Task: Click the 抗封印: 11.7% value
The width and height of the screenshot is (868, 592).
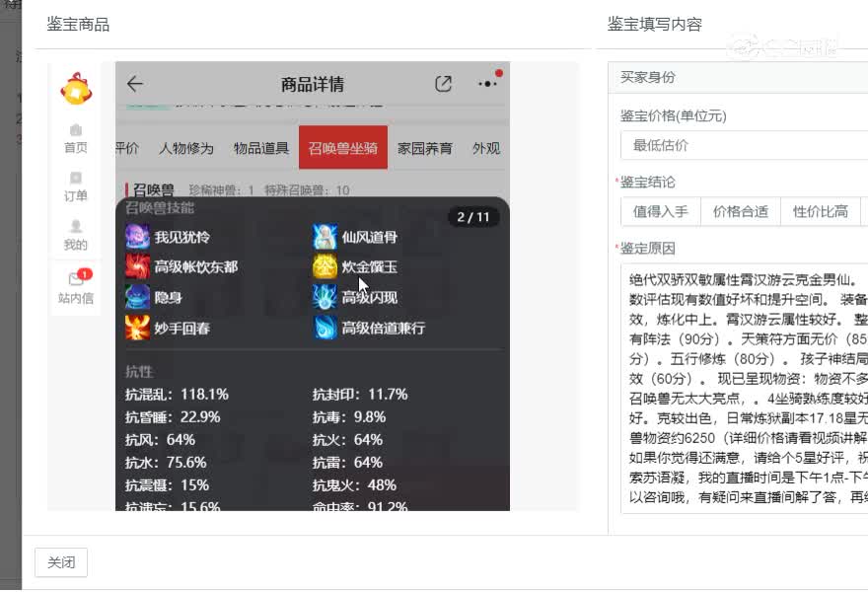Action: point(360,395)
